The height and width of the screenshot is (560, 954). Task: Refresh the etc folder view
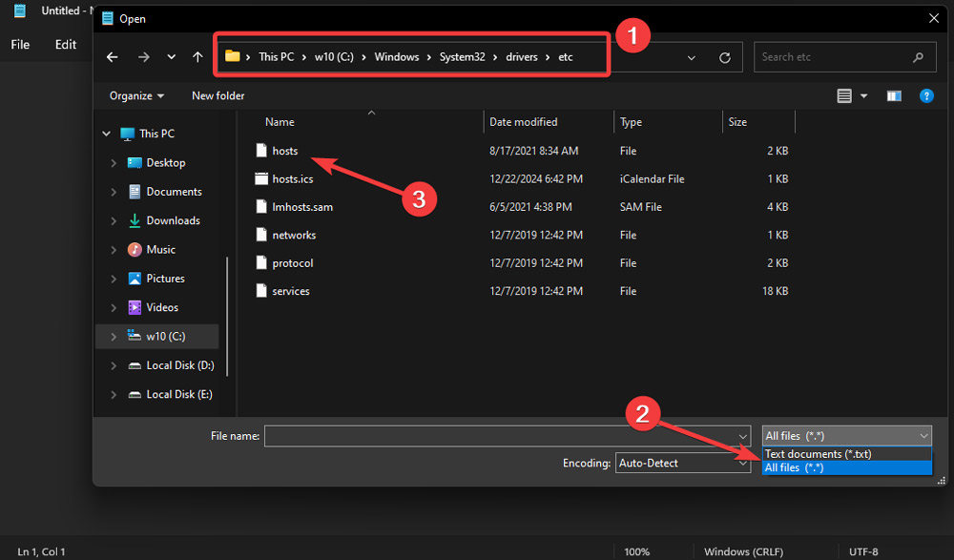[x=726, y=56]
